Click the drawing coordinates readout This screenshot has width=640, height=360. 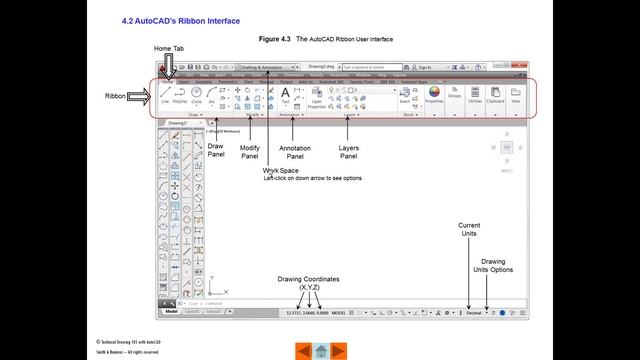(307, 313)
